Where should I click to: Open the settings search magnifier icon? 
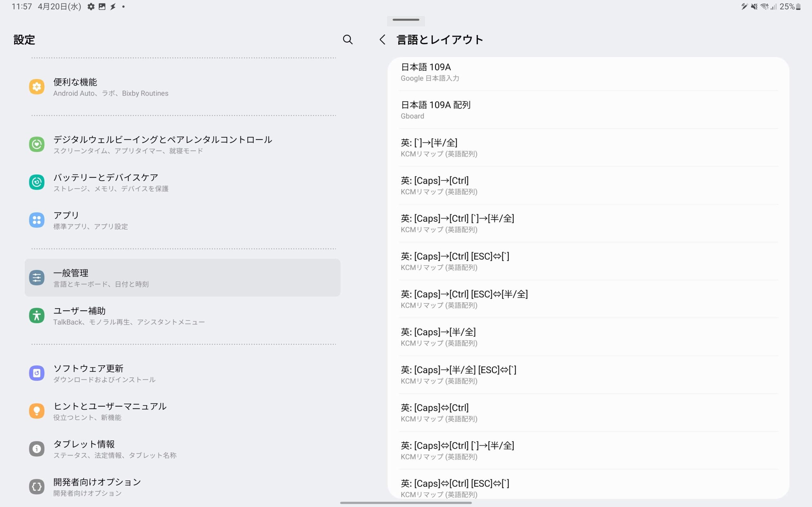tap(348, 40)
